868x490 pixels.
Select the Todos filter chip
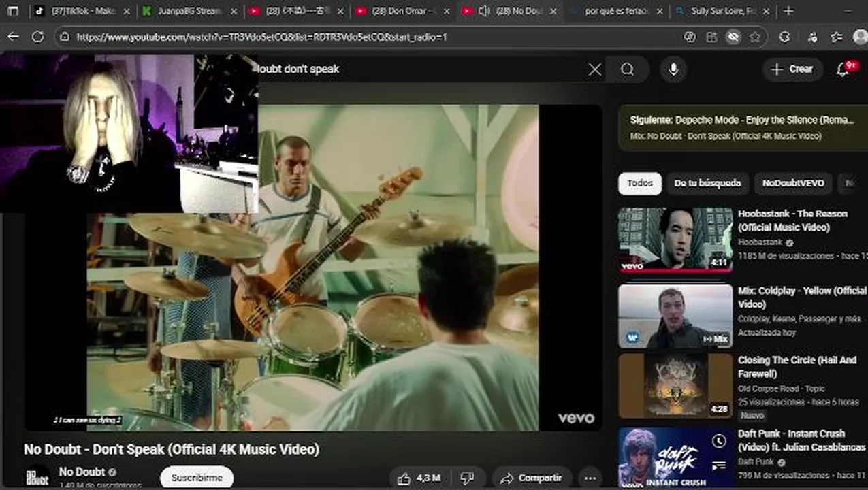pos(640,183)
